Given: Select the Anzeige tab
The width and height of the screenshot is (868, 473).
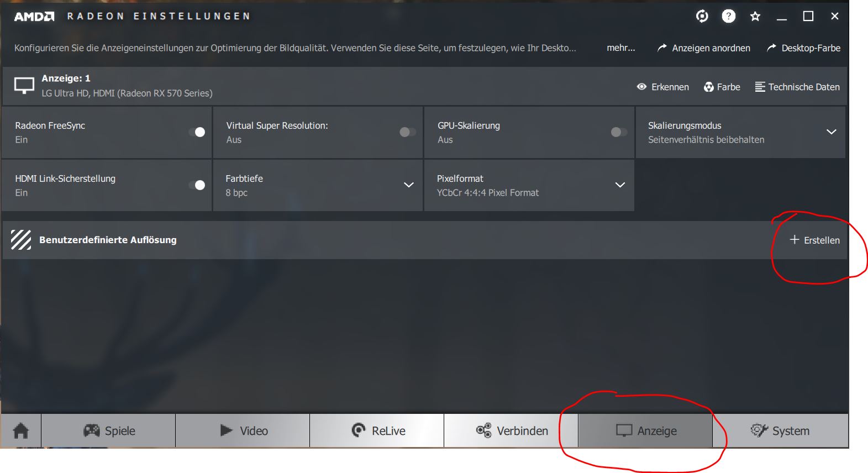Looking at the screenshot, I should 645,430.
